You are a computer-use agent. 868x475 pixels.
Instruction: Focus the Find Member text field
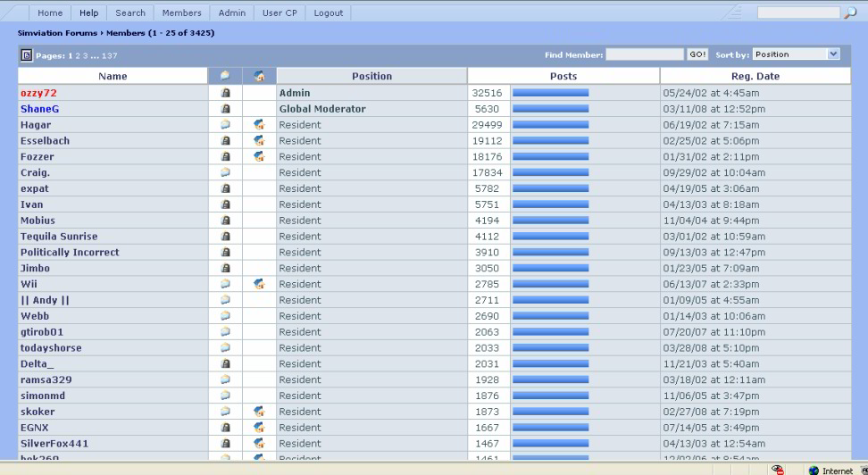[x=645, y=55]
